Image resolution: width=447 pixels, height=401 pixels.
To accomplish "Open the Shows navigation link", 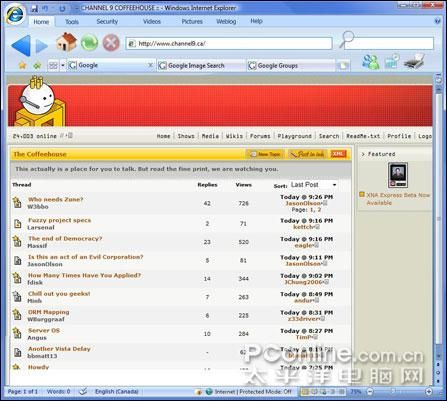I will point(186,136).
